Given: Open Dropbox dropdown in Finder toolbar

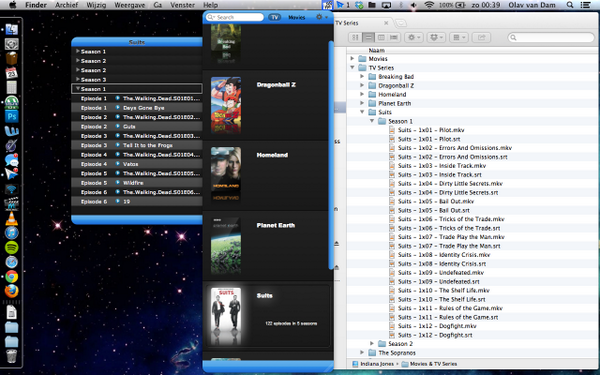Looking at the screenshot, I should [x=436, y=38].
